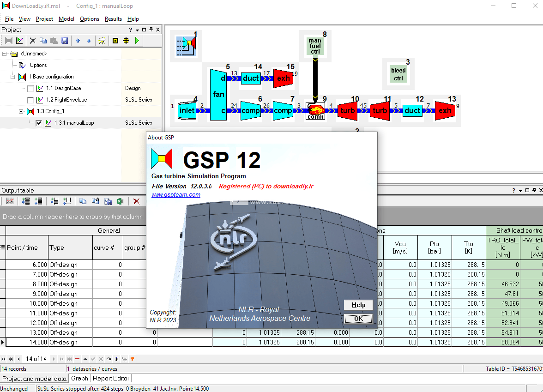Save output table to file icon
The image size is (543, 392).
pyautogui.click(x=108, y=201)
